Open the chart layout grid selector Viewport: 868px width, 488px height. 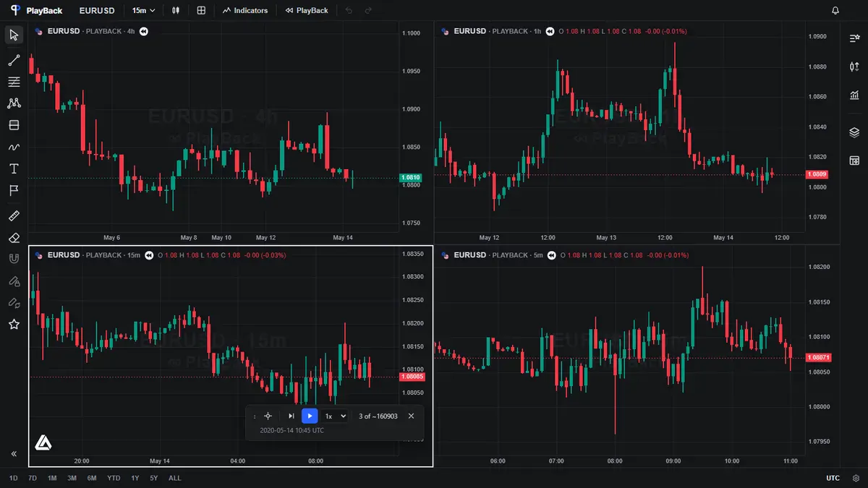[x=201, y=10]
